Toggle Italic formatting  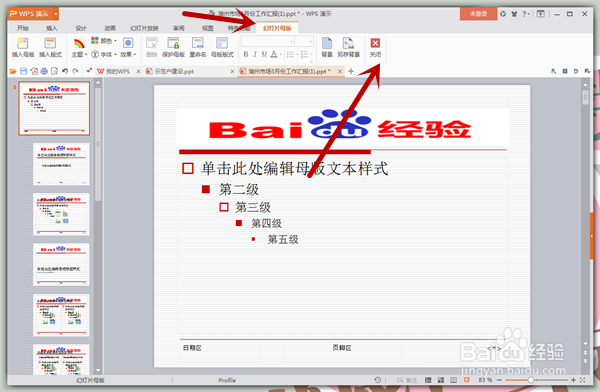255,54
